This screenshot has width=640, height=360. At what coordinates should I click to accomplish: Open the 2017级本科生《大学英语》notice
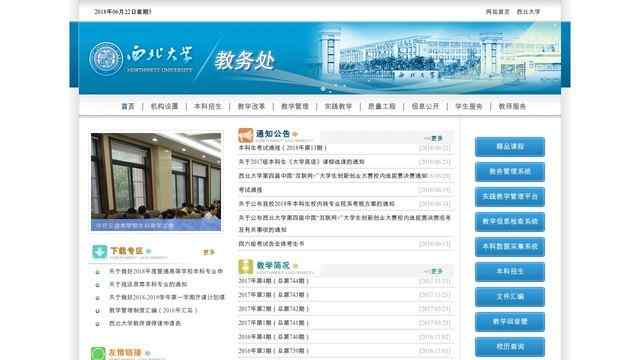tap(302, 162)
